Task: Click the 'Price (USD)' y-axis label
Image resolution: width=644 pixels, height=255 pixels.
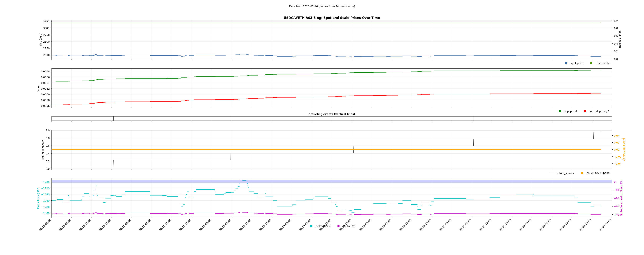Action: pos(41,40)
